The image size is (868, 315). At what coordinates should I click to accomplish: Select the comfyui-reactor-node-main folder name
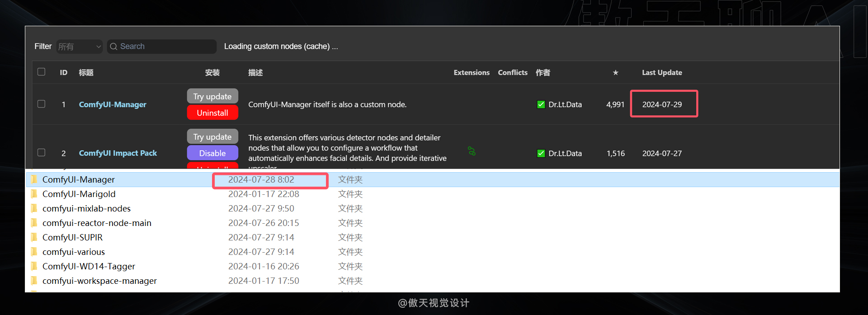pyautogui.click(x=97, y=223)
